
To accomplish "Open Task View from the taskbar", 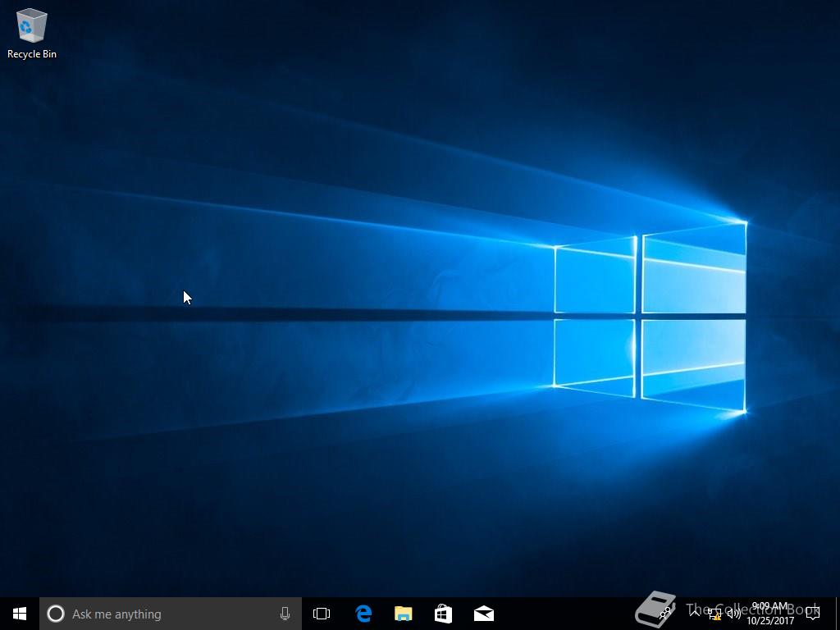I will coord(322,614).
